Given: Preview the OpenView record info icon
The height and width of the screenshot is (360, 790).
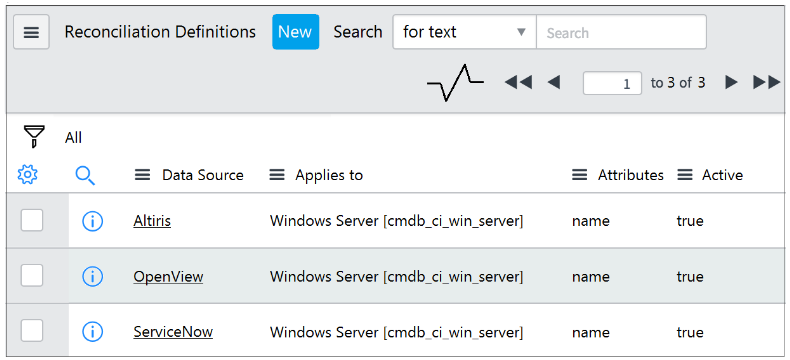Looking at the screenshot, I should click(92, 276).
